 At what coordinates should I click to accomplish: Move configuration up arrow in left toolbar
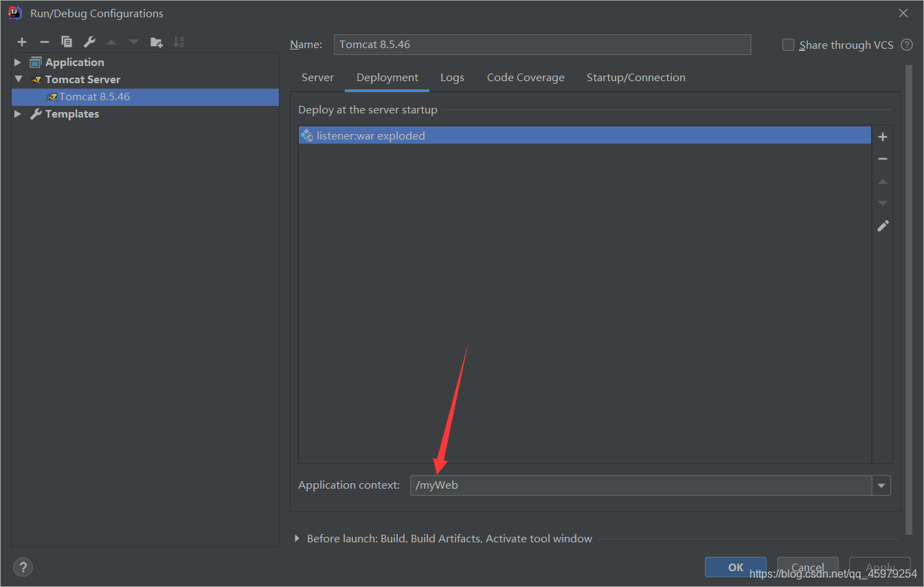point(111,43)
